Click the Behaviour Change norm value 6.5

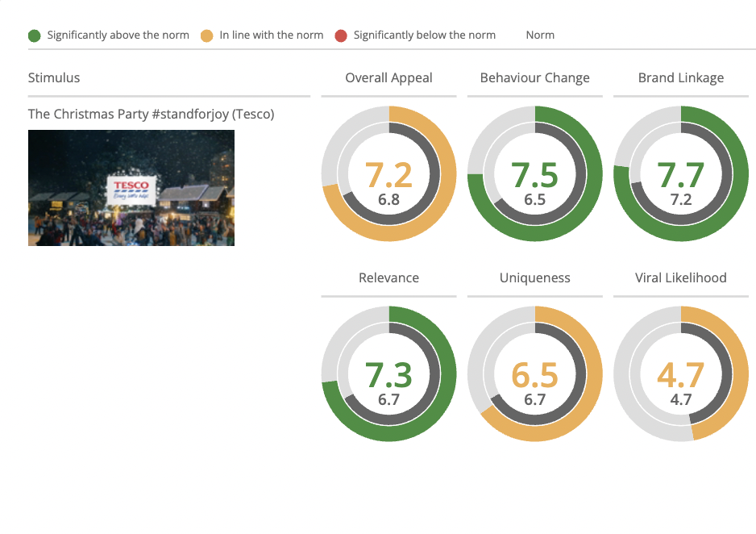534,200
